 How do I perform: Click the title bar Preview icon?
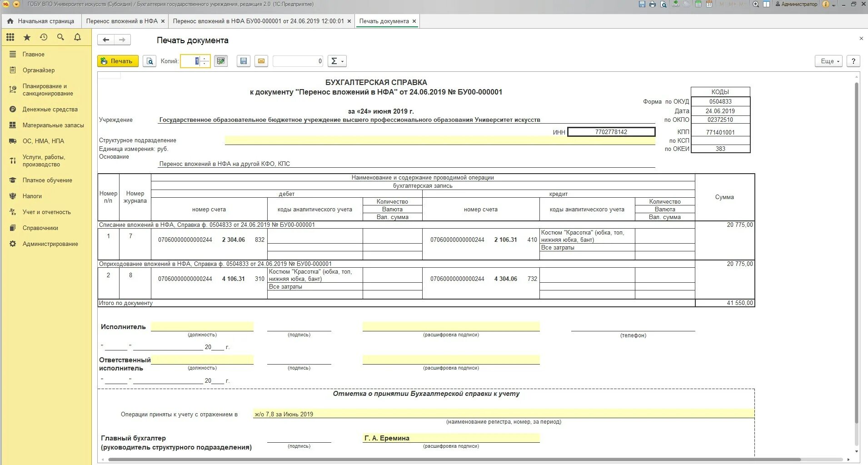[663, 4]
